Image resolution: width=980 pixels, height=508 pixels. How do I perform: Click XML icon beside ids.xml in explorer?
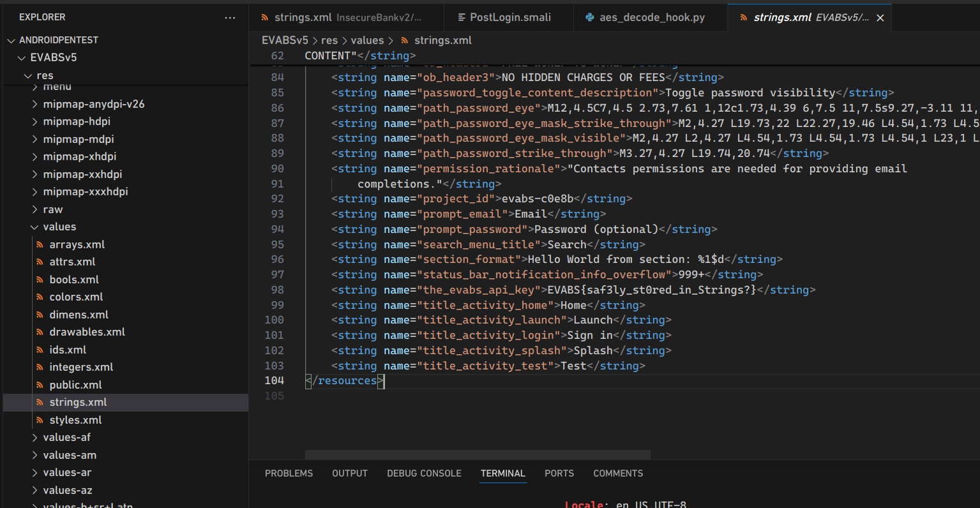(40, 350)
